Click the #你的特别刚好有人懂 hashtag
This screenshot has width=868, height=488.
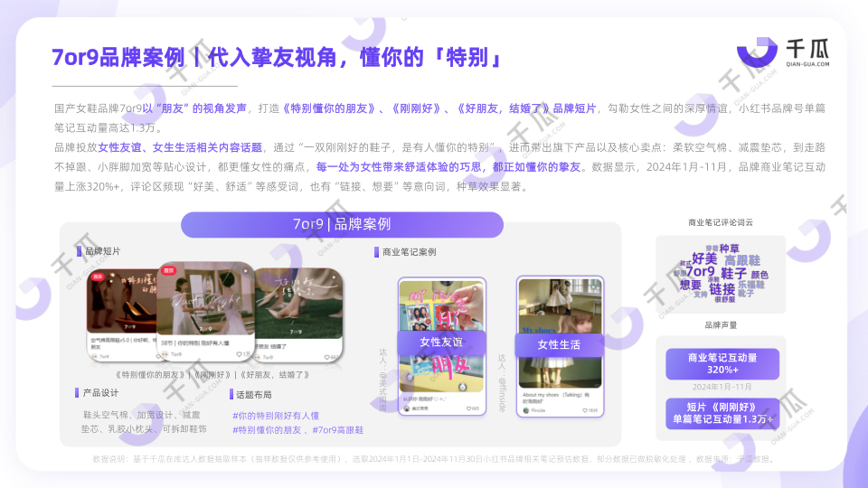pos(276,416)
